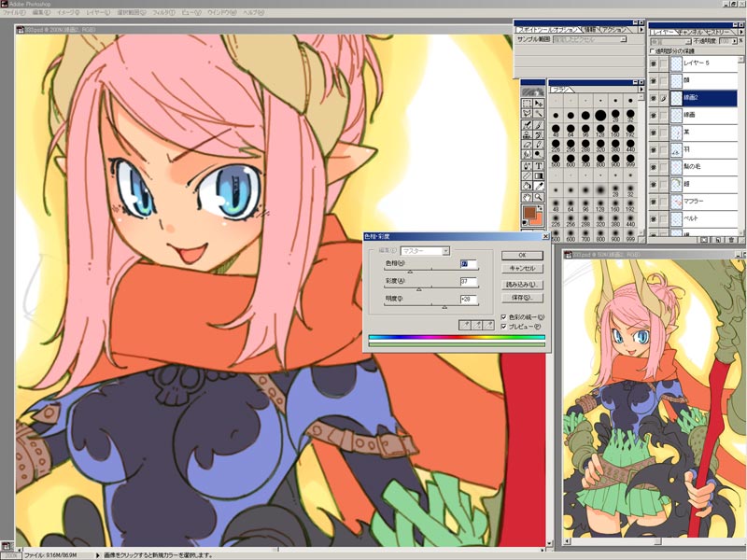Select the Move tool
747x560 pixels.
click(x=539, y=104)
